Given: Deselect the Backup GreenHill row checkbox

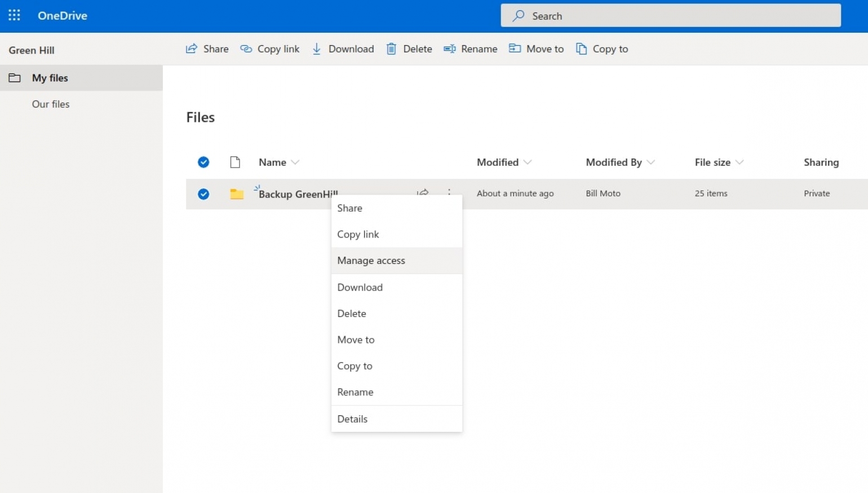Looking at the screenshot, I should (203, 193).
